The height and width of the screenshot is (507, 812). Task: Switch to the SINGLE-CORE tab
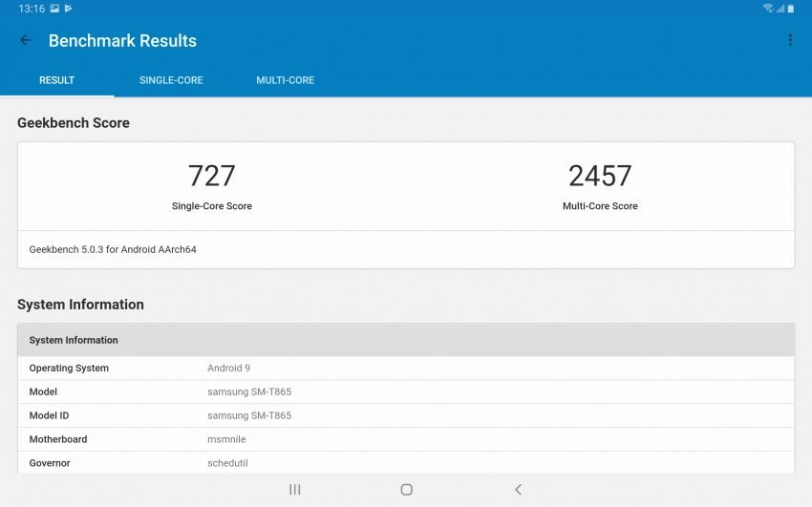point(171,80)
